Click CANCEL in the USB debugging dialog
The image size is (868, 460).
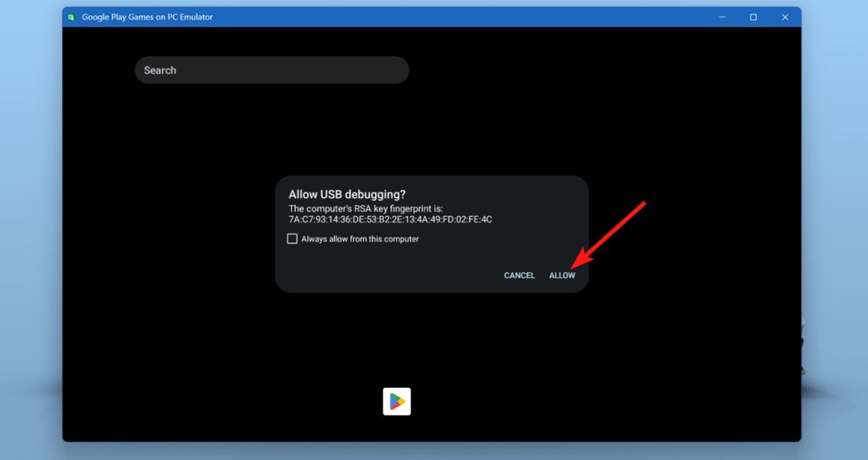[520, 275]
